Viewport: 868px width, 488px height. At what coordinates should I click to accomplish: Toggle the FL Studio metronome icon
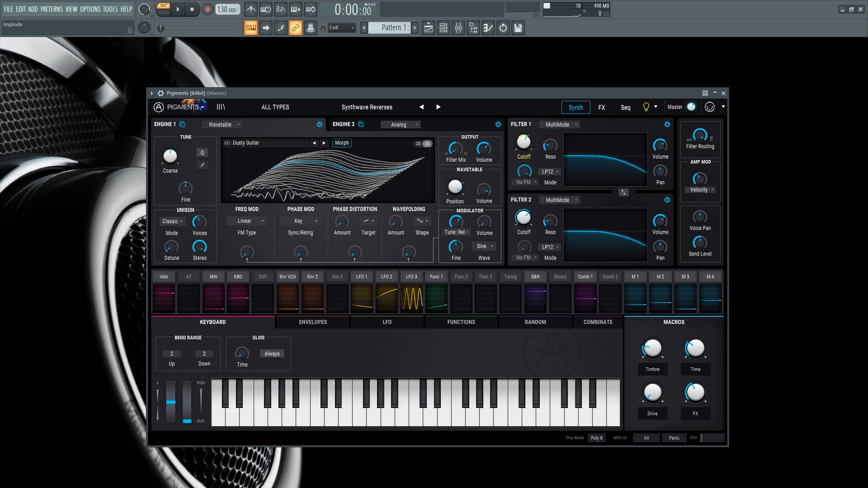[x=251, y=9]
